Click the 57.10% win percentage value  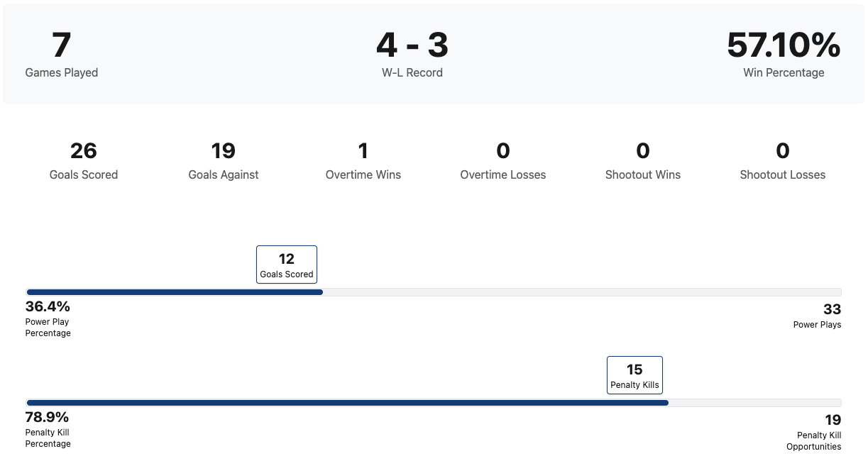pos(783,45)
